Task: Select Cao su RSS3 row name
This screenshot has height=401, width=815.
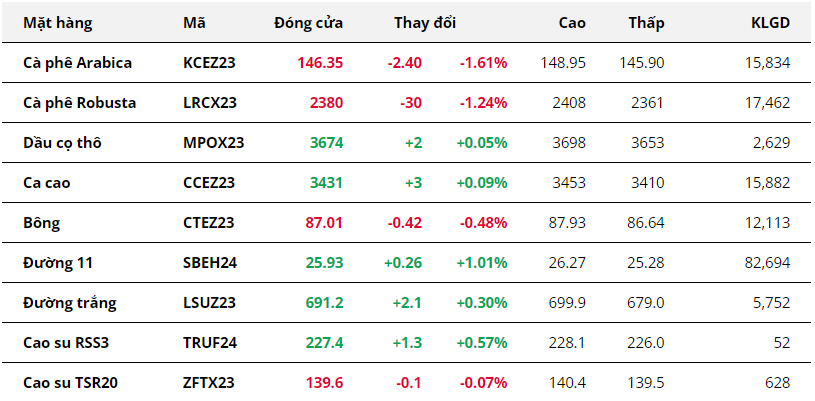Action: (x=67, y=342)
